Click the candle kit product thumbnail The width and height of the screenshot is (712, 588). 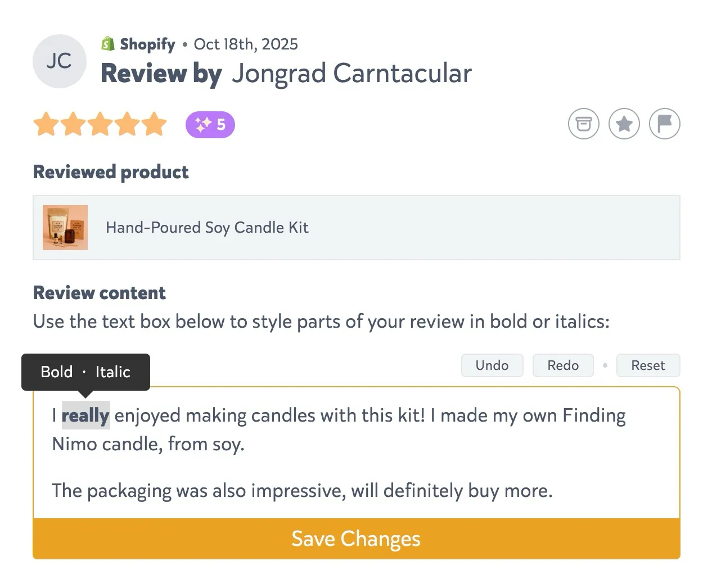65,228
